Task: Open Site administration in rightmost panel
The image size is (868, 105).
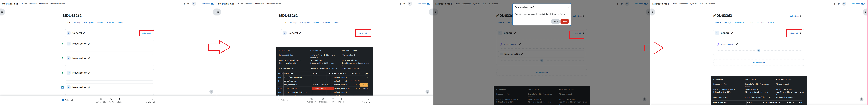Action: pos(708,4)
